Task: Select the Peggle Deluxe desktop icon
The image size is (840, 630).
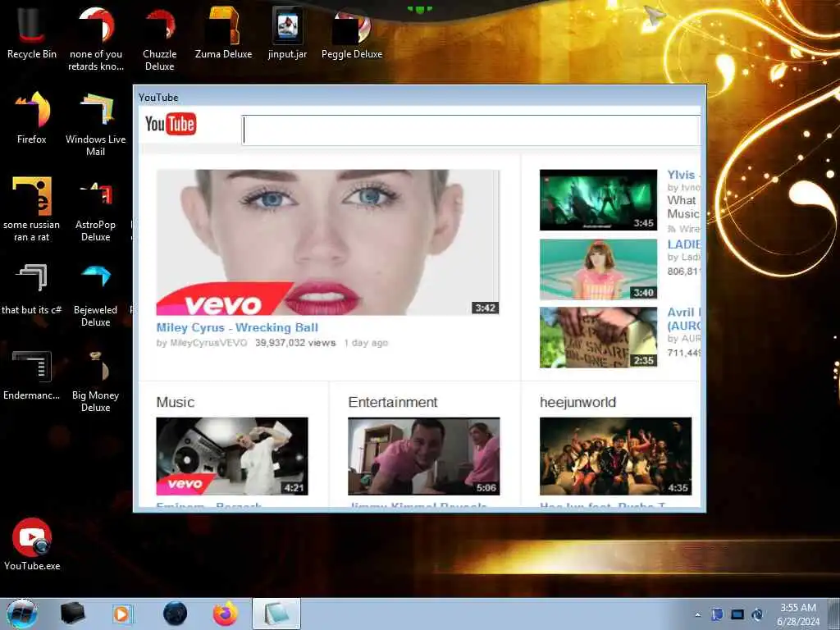Action: pyautogui.click(x=352, y=33)
